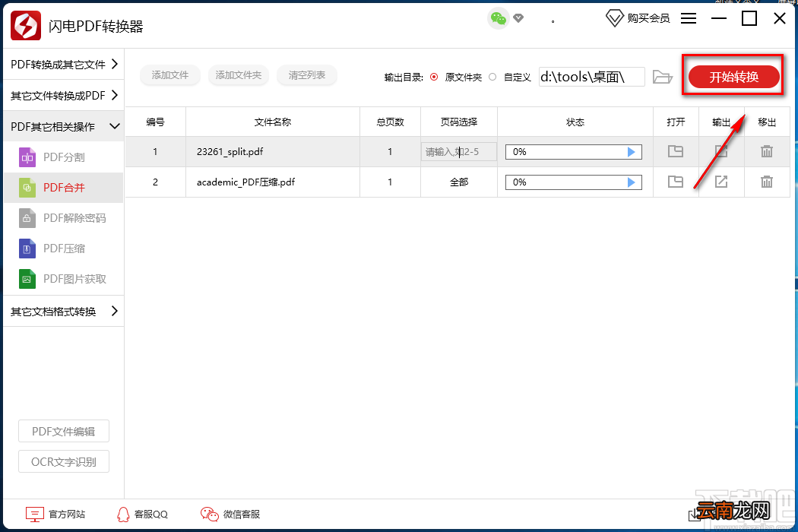The image size is (798, 532).
Task: Open OCR文字识别 tool
Action: coord(64,462)
